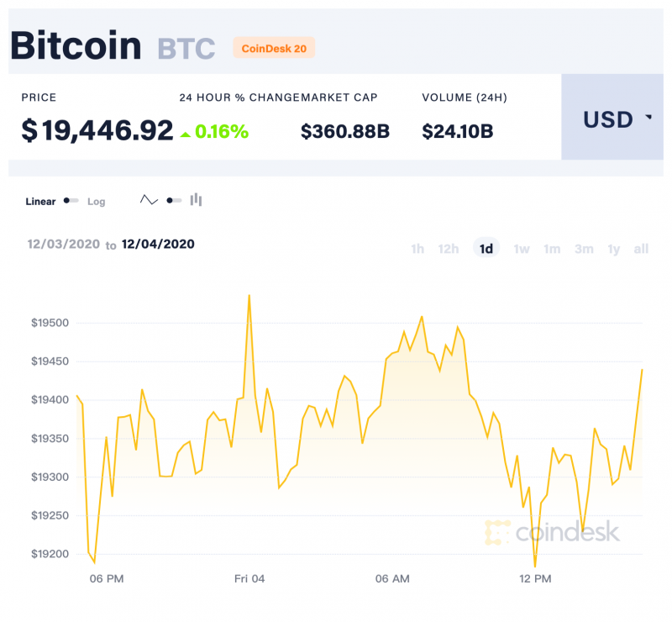Viewport: 672px width, 622px height.
Task: Open the USD currency dropdown
Action: tap(612, 117)
